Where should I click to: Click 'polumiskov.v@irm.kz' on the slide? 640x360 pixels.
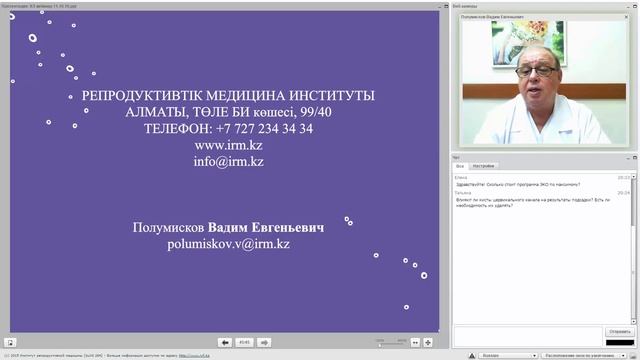pyautogui.click(x=229, y=244)
